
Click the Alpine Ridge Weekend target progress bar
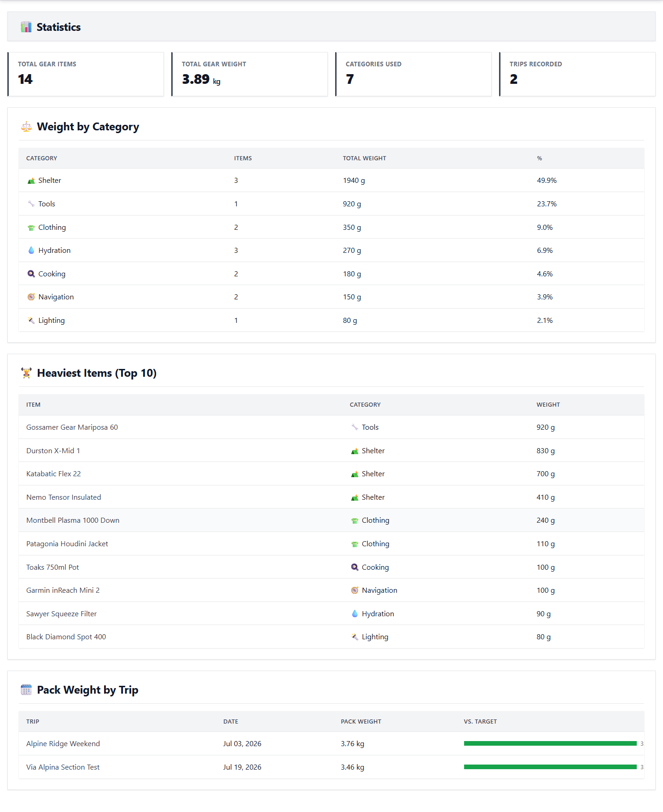click(x=550, y=744)
